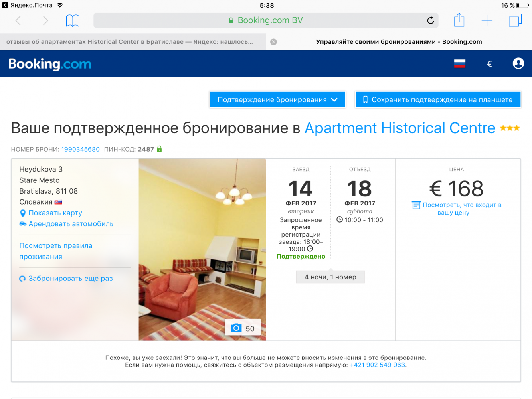
Task: Change currency via euro symbol
Action: coord(489,64)
